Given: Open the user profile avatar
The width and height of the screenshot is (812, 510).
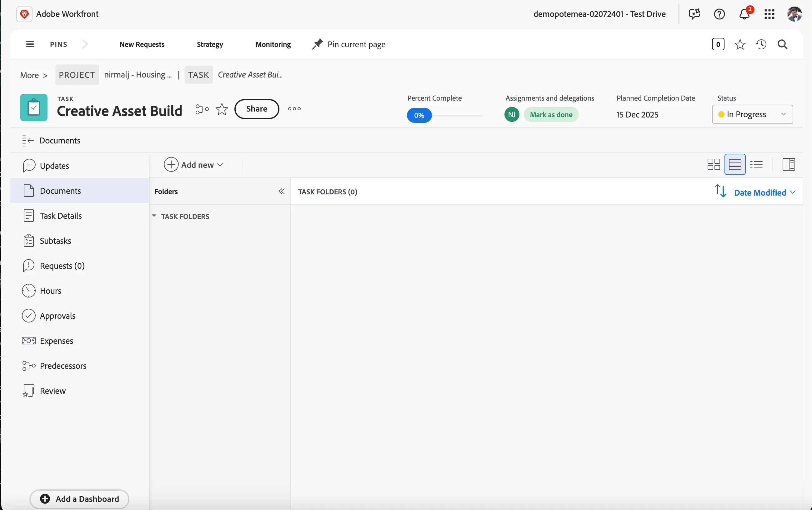Looking at the screenshot, I should [x=794, y=14].
